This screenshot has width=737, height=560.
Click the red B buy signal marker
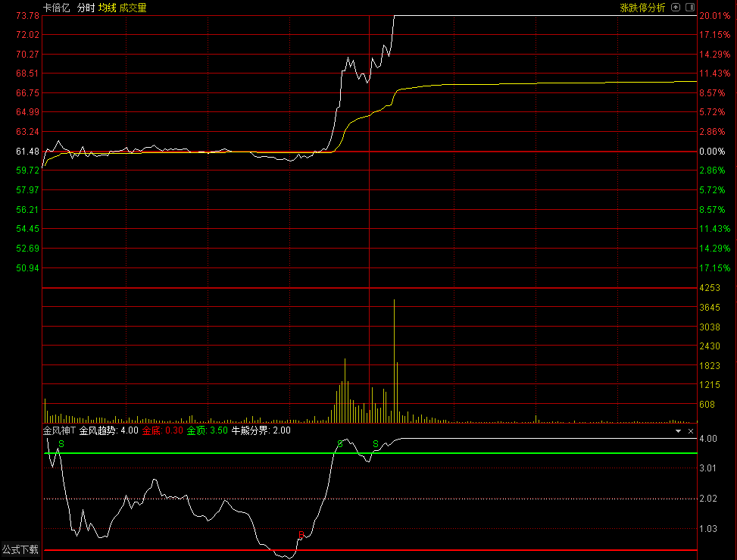pyautogui.click(x=301, y=534)
